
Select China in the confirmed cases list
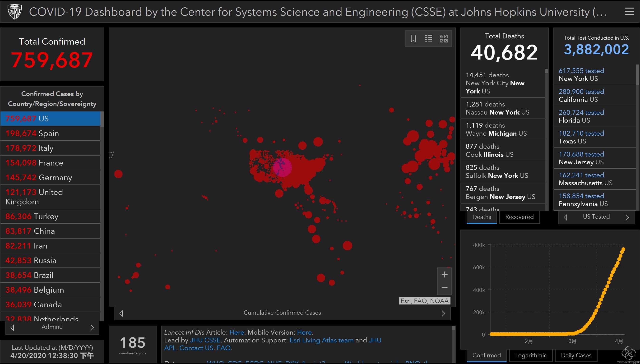pos(51,231)
